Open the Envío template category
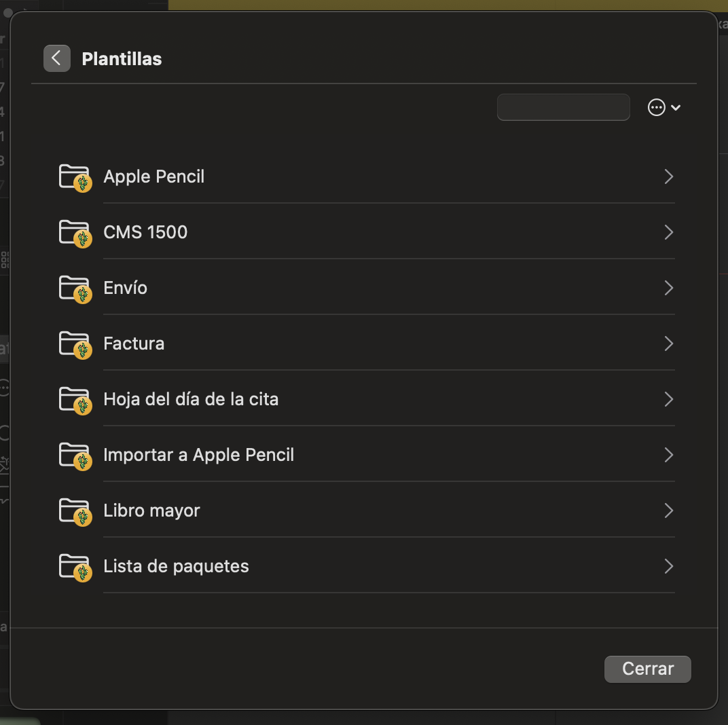Image resolution: width=728 pixels, height=725 pixels. coord(366,288)
